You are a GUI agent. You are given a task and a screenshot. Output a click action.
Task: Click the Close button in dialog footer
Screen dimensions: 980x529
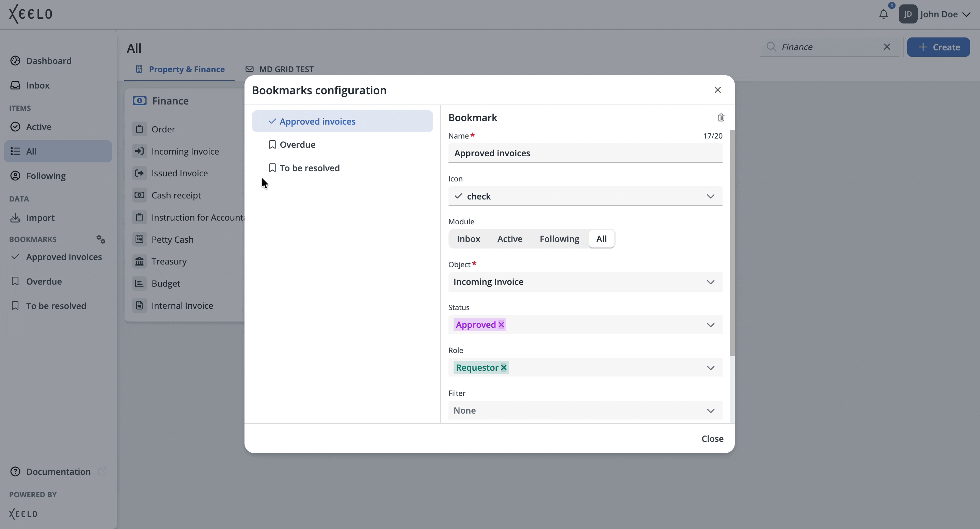tap(712, 438)
